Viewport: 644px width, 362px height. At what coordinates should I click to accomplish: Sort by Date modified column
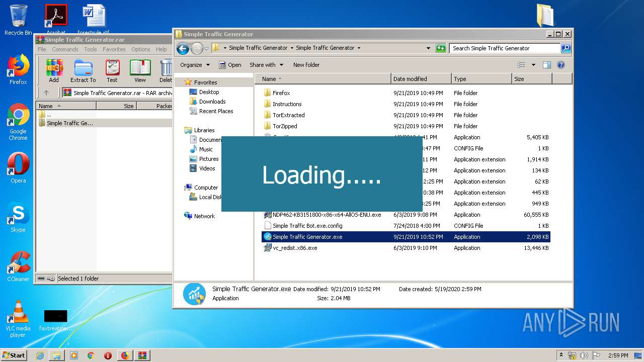click(x=421, y=79)
